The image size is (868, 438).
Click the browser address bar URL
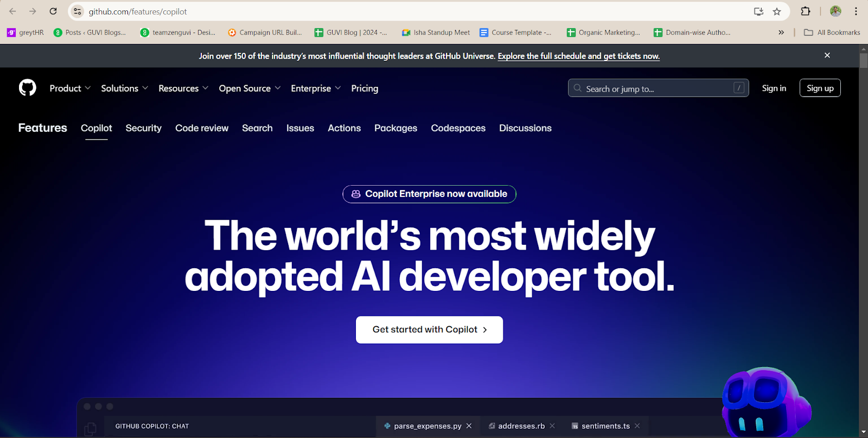click(138, 11)
